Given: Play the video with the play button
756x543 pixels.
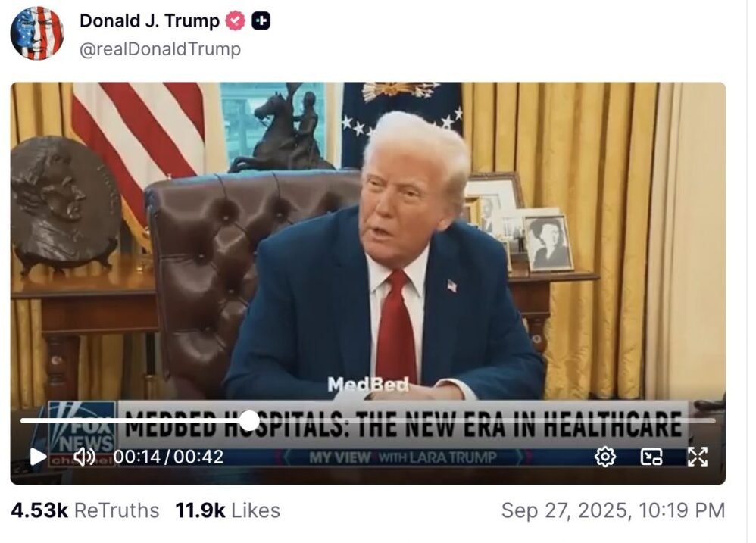Looking at the screenshot, I should click(38, 457).
